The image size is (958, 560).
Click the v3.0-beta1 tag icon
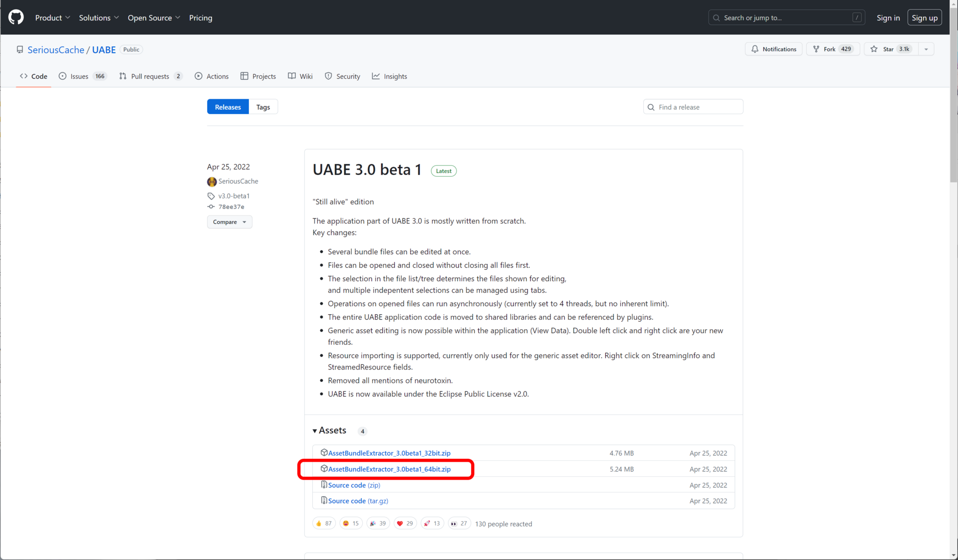coord(211,196)
